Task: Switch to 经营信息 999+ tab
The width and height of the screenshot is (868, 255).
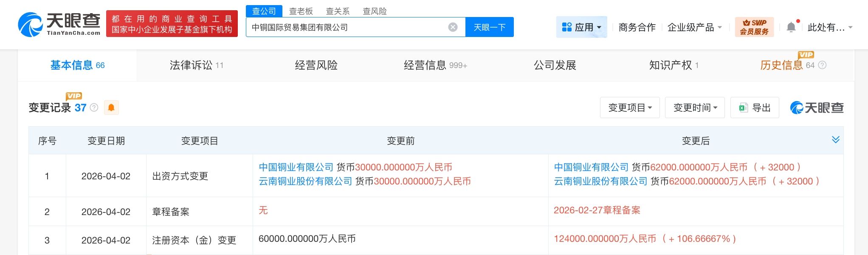Action: coord(435,65)
